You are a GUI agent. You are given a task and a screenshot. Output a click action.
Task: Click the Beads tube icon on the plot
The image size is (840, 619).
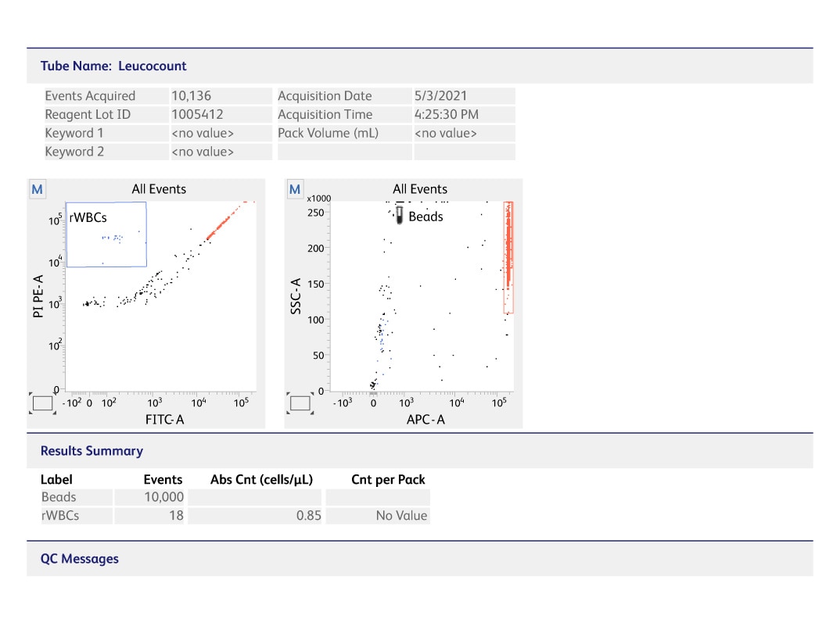click(399, 215)
